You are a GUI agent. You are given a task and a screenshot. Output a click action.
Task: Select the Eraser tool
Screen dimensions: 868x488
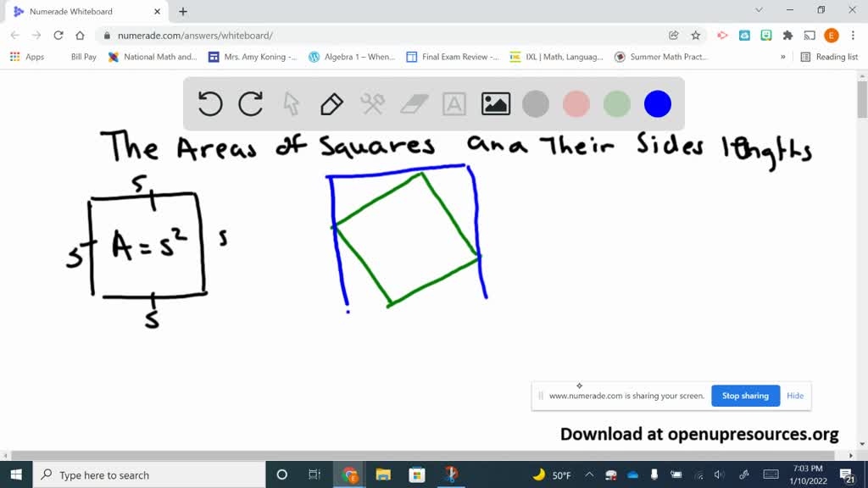coord(413,103)
